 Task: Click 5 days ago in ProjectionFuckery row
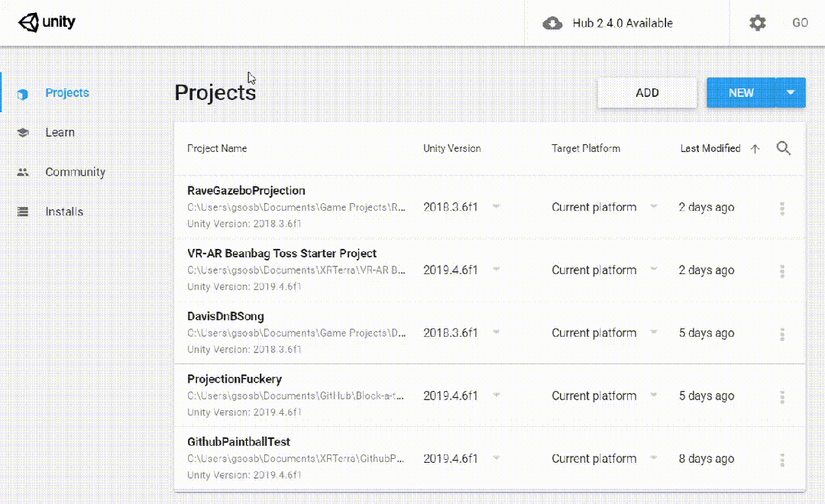pyautogui.click(x=706, y=396)
